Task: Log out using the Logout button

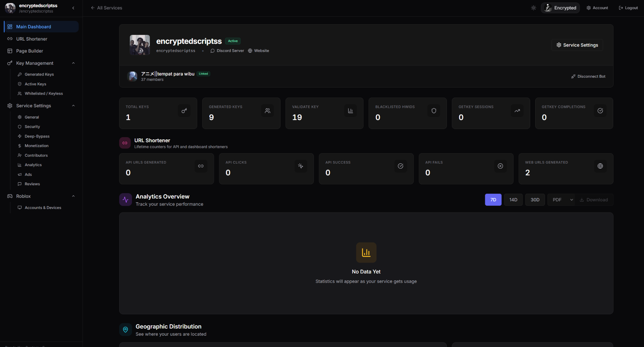Action: pos(628,8)
